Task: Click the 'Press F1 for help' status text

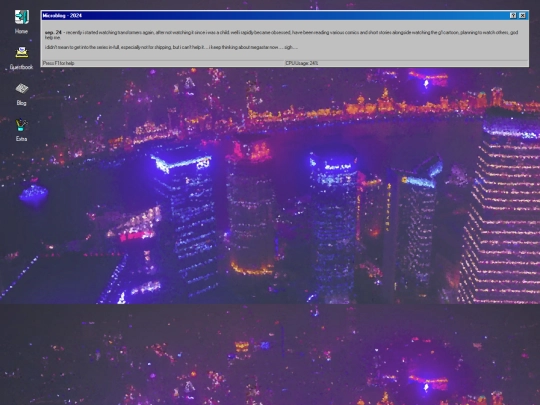Action: click(x=59, y=63)
